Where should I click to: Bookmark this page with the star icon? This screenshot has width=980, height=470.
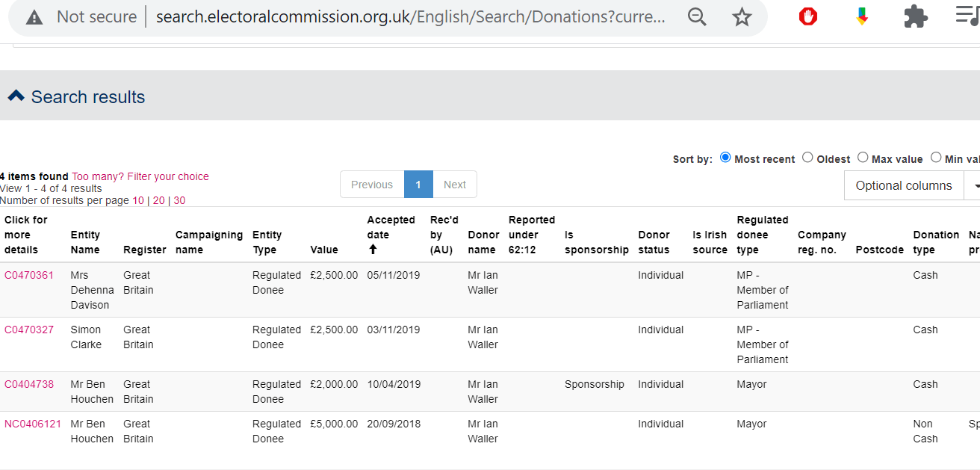pyautogui.click(x=742, y=17)
